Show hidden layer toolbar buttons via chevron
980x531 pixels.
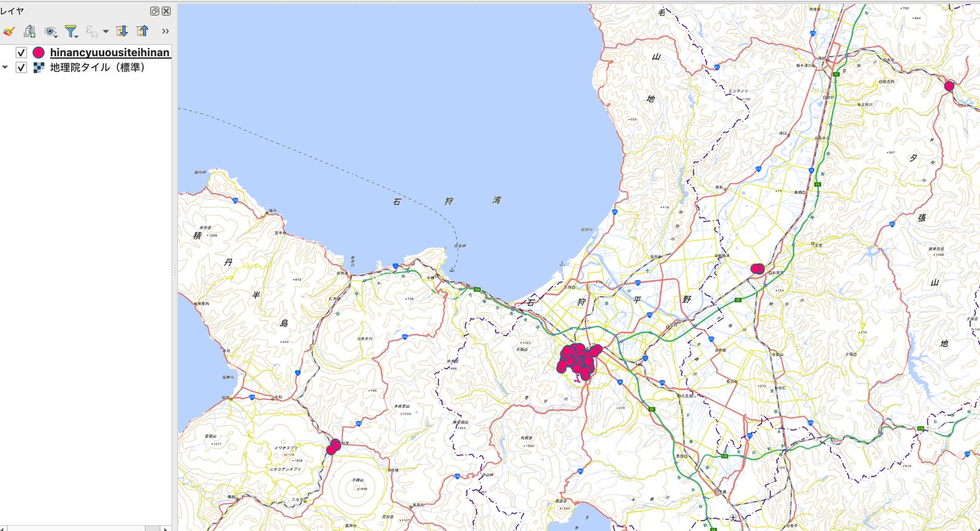coord(165,31)
